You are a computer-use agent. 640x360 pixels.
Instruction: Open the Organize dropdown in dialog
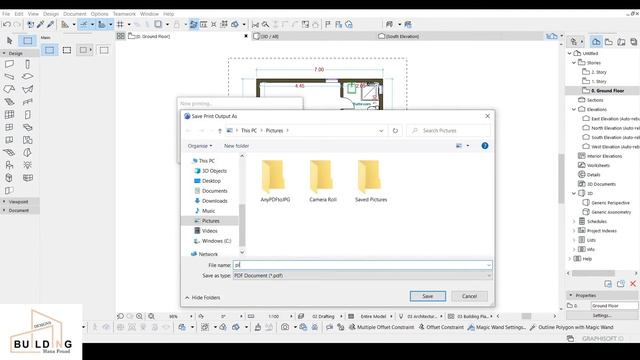pyautogui.click(x=200, y=146)
